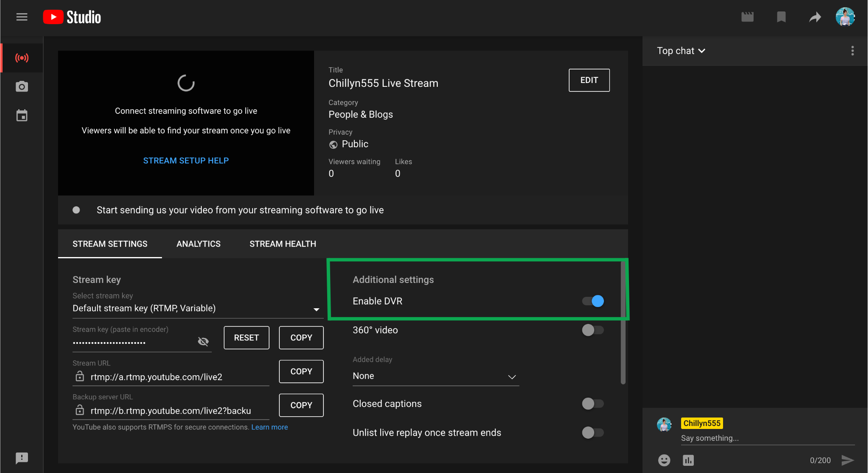Click the YouTube Studio live streaming icon
Image resolution: width=868 pixels, height=473 pixels.
tap(22, 57)
